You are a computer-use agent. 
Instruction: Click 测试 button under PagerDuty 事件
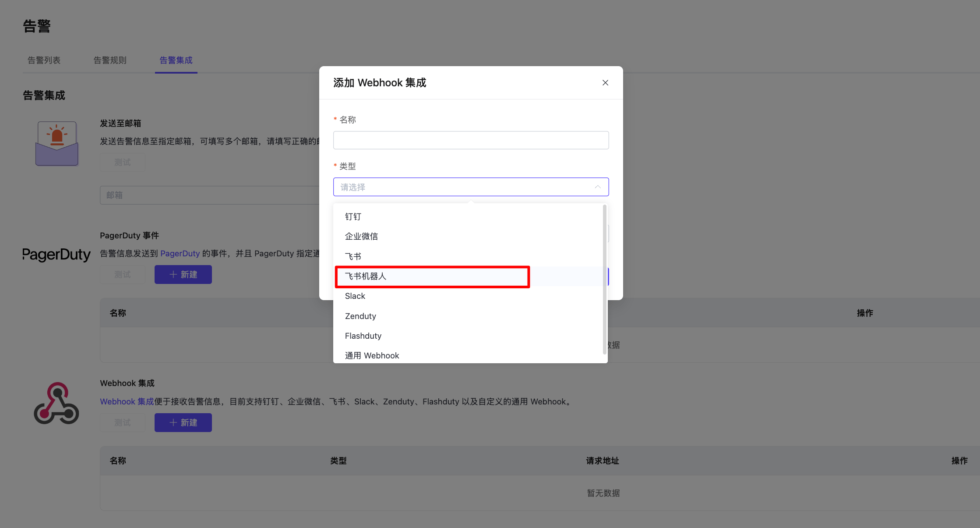point(123,274)
